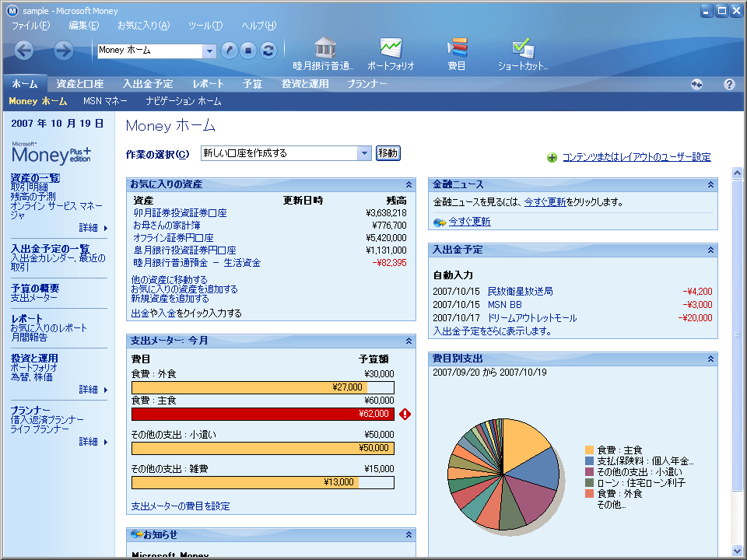The height and width of the screenshot is (560, 747).
Task: Expand 詳細 under 資産の一覧
Action: point(93,228)
